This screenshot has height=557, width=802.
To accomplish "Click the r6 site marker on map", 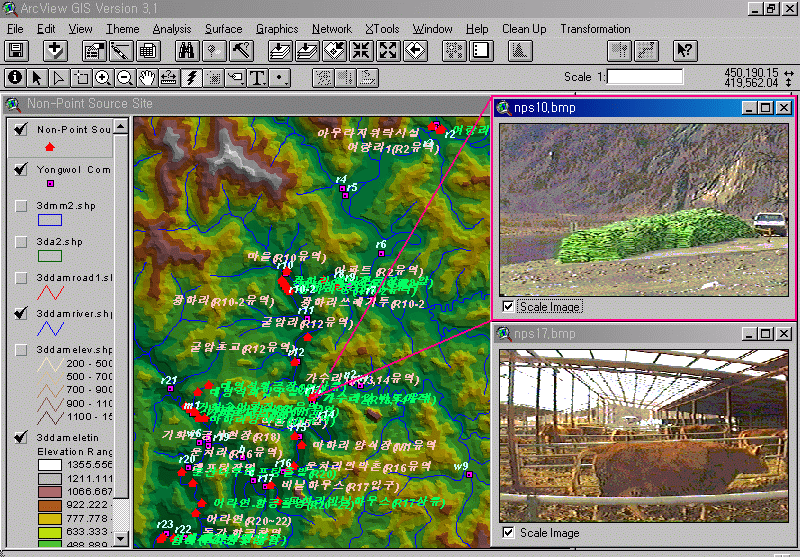I will click(381, 254).
